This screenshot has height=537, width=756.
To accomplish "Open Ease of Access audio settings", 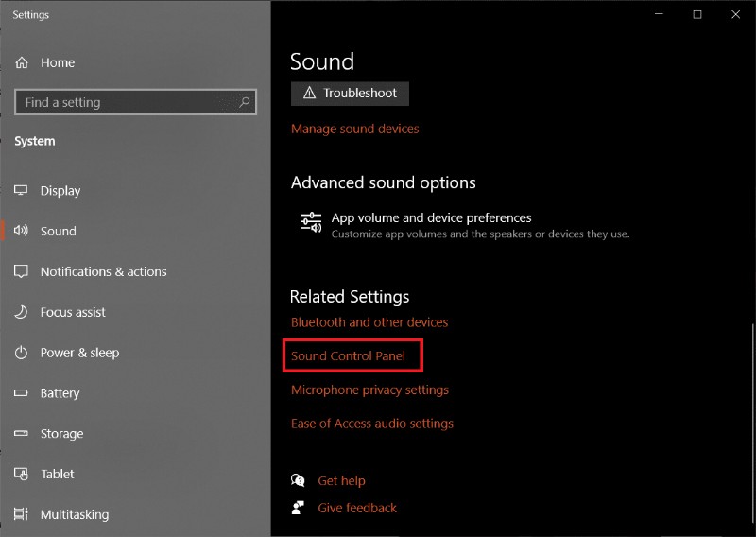I will [x=372, y=424].
